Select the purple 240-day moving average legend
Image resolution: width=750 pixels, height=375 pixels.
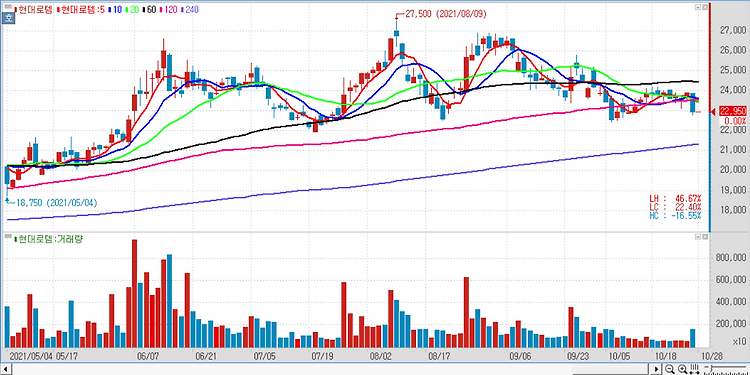click(x=190, y=10)
